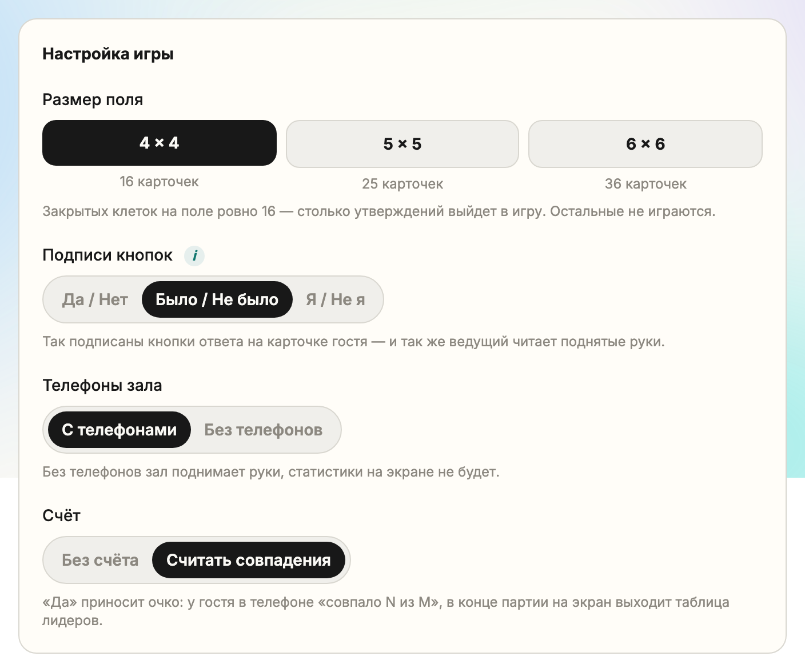Choose the 5 × 5 field size
The width and height of the screenshot is (805, 672).
(x=402, y=144)
